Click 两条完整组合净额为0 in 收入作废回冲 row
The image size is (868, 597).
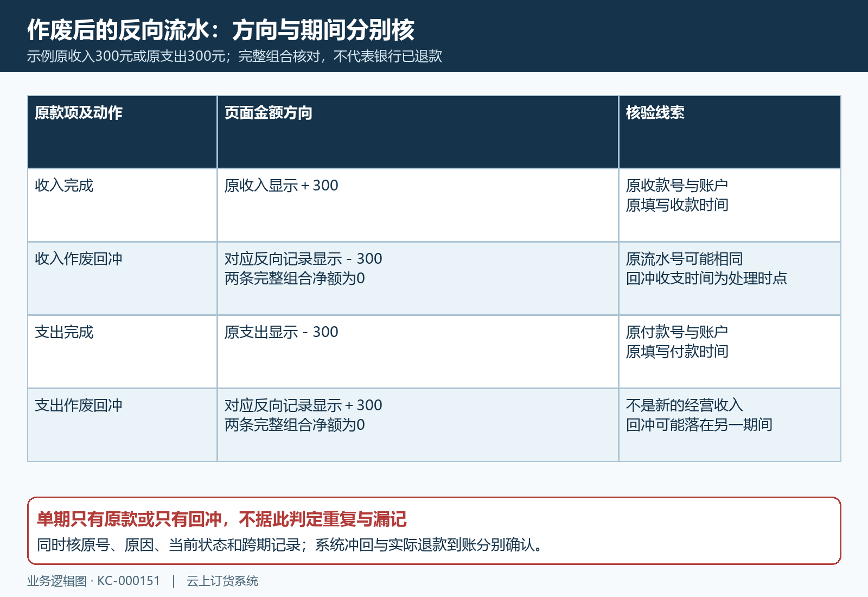295,278
